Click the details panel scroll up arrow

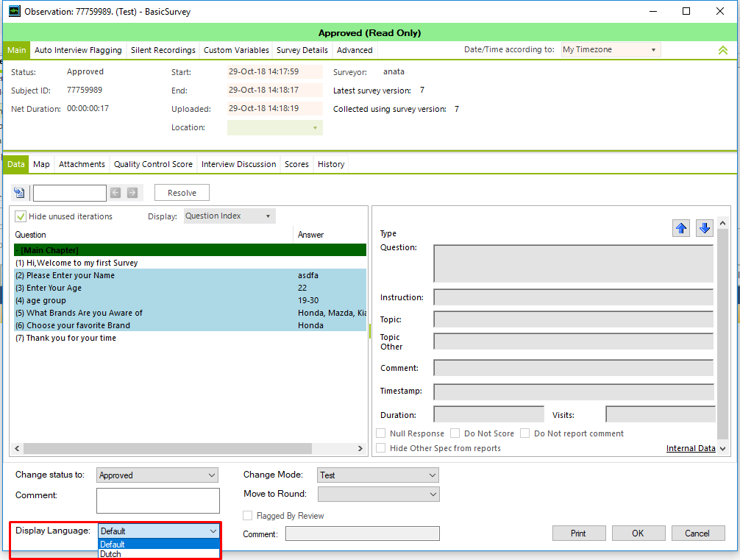(x=722, y=222)
